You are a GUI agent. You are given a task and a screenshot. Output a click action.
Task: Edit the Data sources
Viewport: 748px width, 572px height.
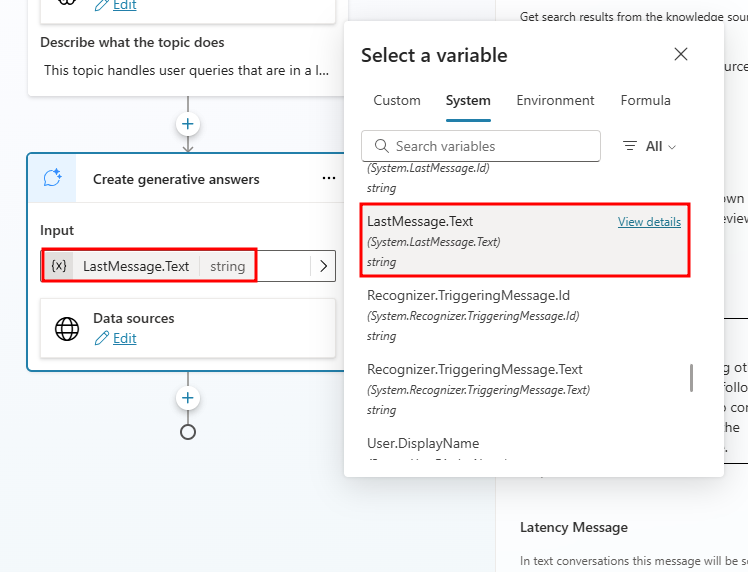coord(125,338)
